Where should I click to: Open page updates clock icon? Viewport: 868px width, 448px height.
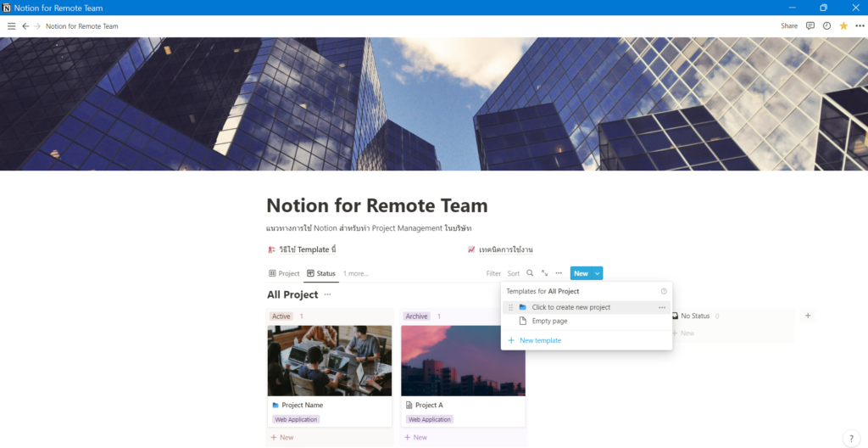826,25
